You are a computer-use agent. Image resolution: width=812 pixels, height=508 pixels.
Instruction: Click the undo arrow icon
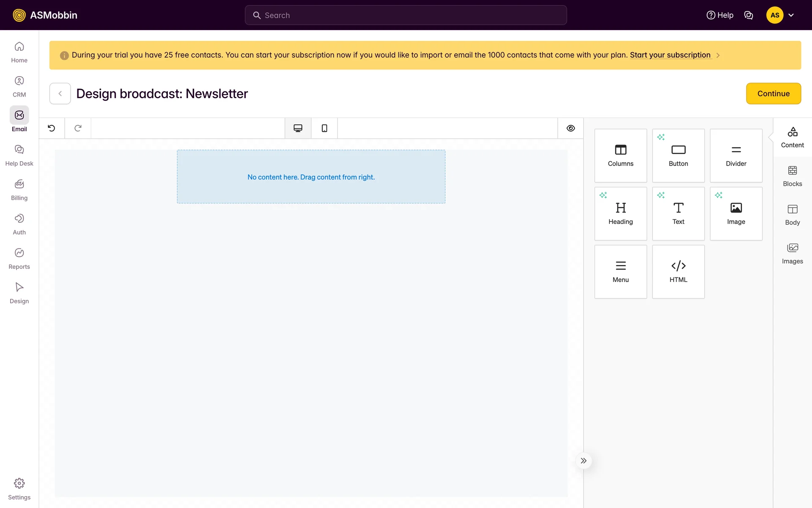(x=52, y=128)
